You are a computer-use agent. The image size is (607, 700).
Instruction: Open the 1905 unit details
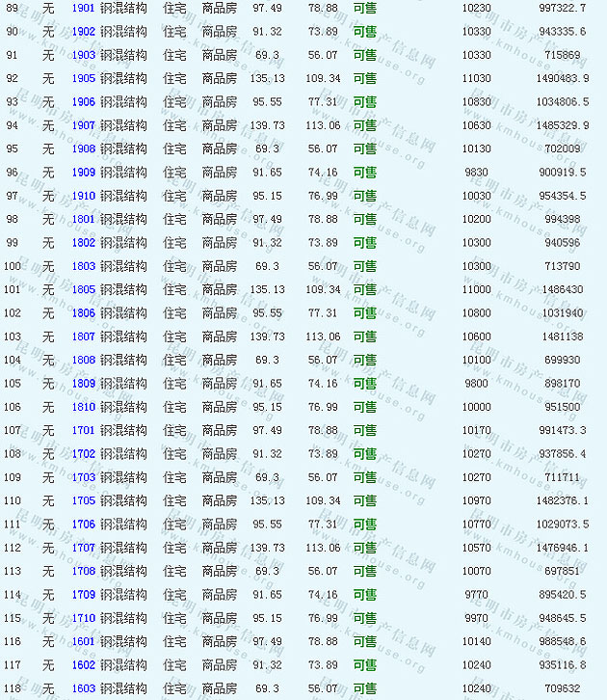84,78
